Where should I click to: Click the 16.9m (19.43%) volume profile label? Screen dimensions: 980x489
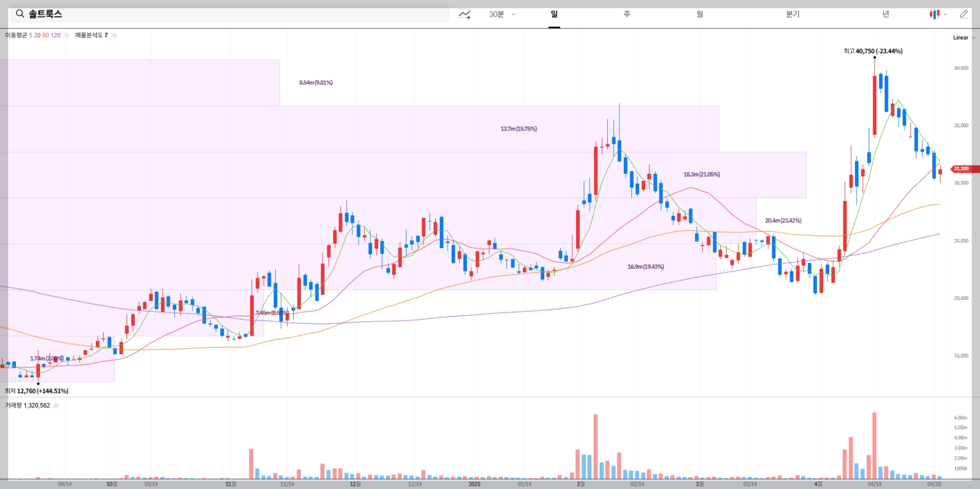click(x=646, y=266)
